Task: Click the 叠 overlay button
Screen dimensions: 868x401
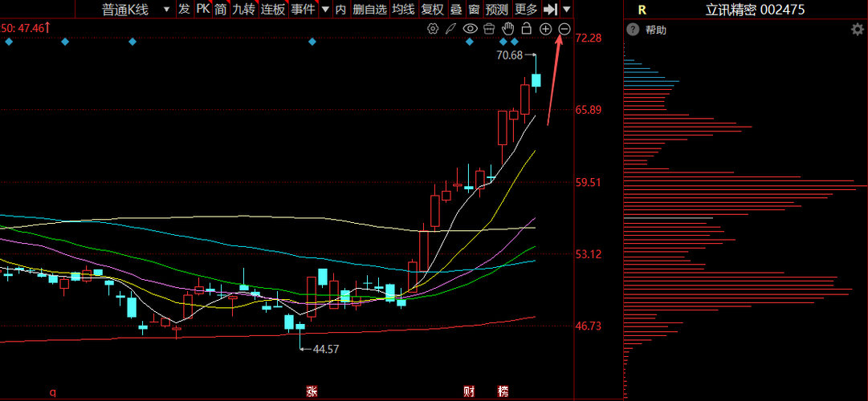Action: (456, 10)
